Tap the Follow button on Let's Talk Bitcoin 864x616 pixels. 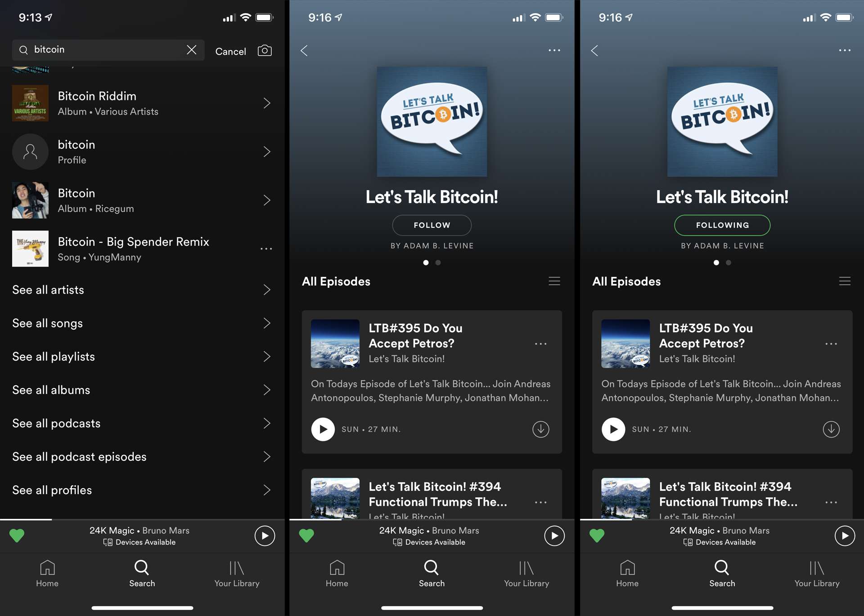pyautogui.click(x=432, y=225)
